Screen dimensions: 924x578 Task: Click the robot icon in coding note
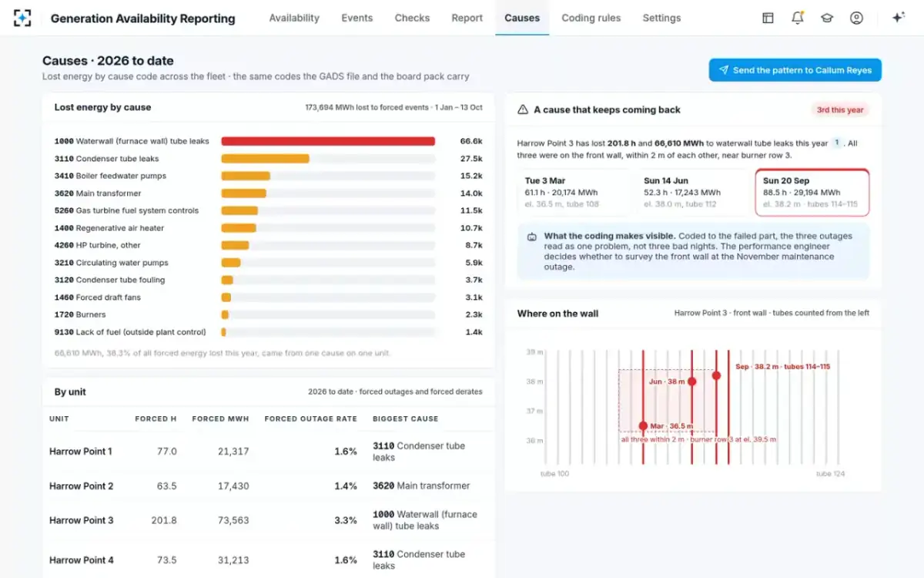click(x=531, y=237)
